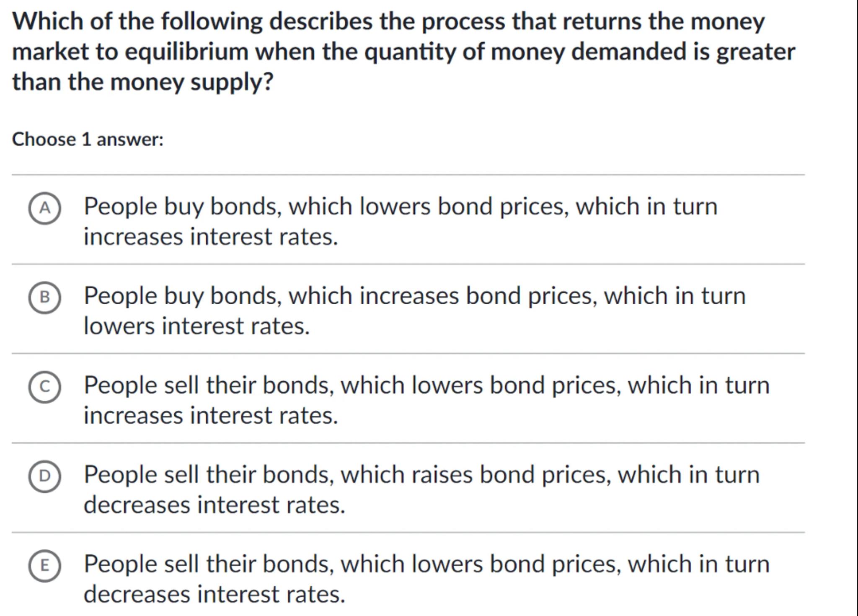
Task: Click 'lowers interest rates.' line in option B
Action: (196, 326)
